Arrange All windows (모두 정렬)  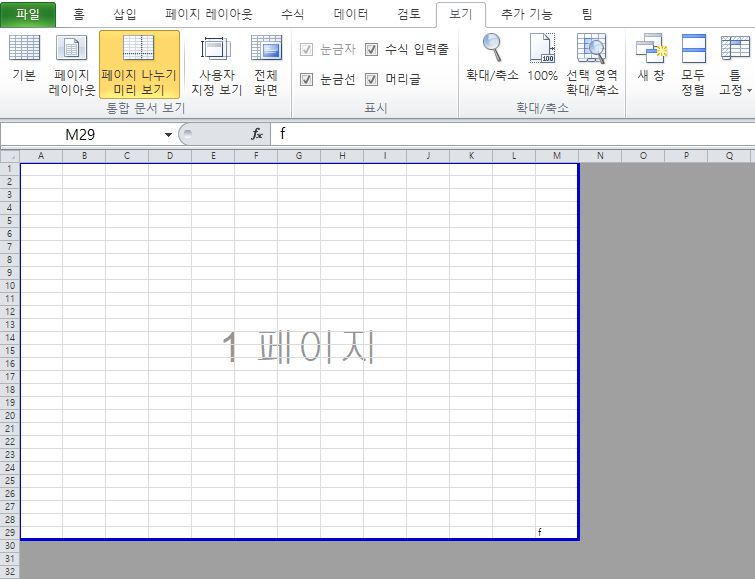tap(693, 64)
